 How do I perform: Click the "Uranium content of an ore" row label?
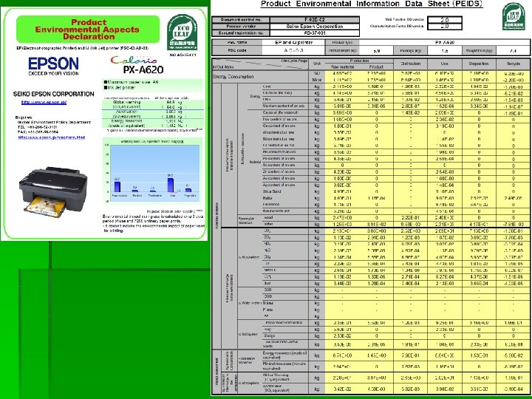pos(283,106)
